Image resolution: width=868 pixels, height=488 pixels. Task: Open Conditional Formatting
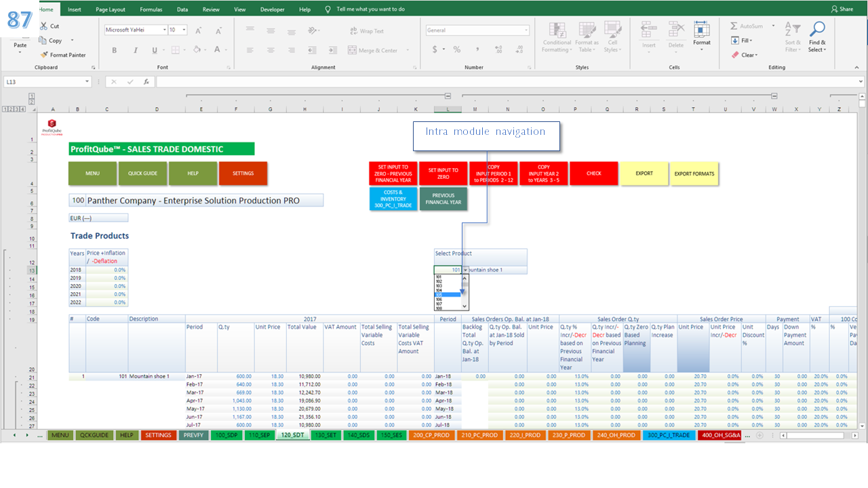click(557, 37)
